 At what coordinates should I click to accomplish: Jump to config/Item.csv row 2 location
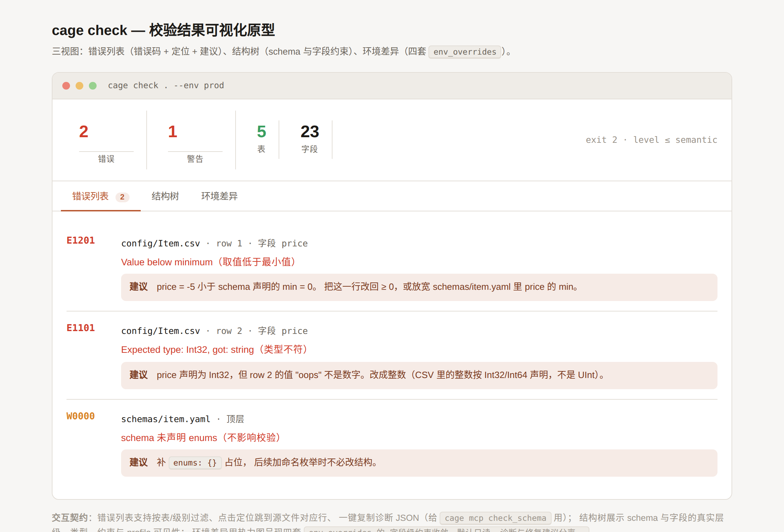[215, 331]
